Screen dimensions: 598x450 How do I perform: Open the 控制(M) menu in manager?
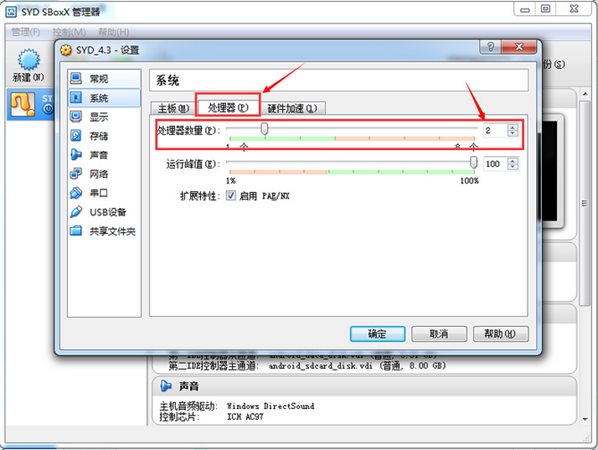[x=69, y=32]
